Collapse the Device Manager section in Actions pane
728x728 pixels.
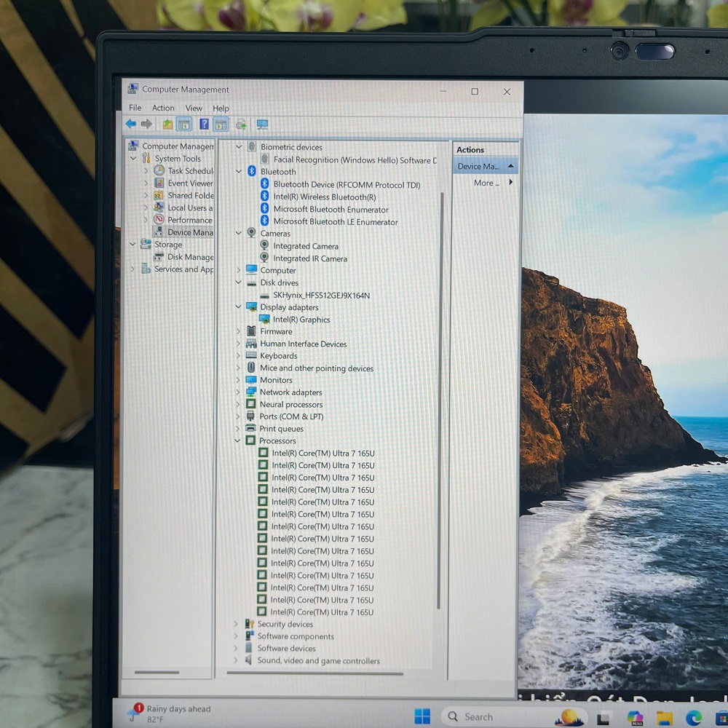tap(510, 166)
